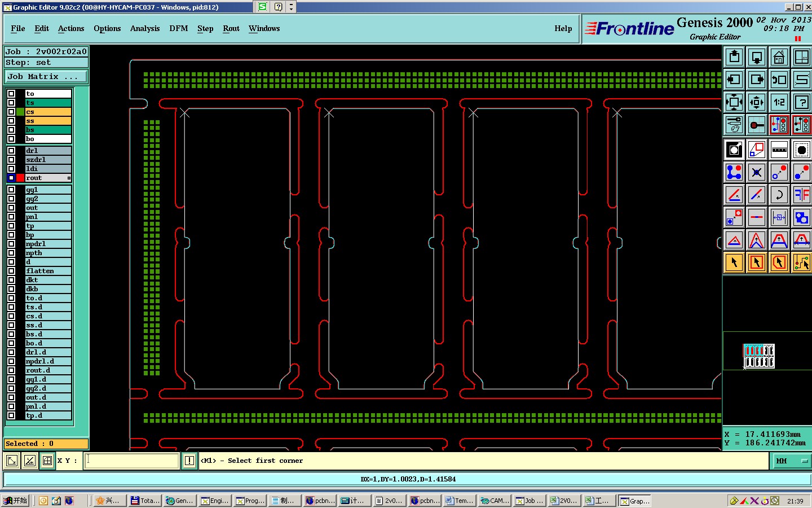Click the rotate arrow icon
This screenshot has width=812, height=508.
click(x=779, y=195)
